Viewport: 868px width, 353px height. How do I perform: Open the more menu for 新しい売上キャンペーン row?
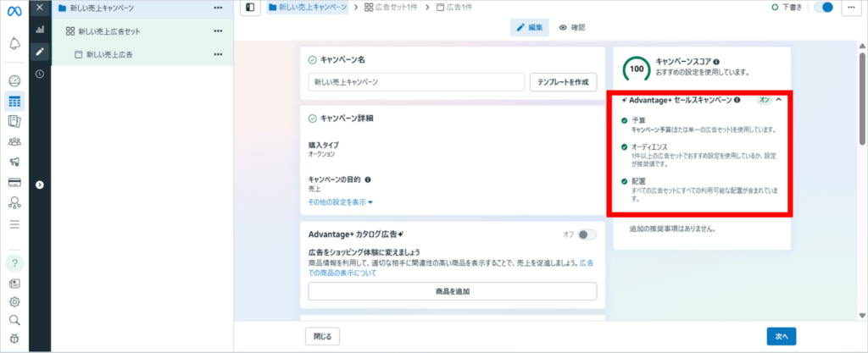point(218,8)
